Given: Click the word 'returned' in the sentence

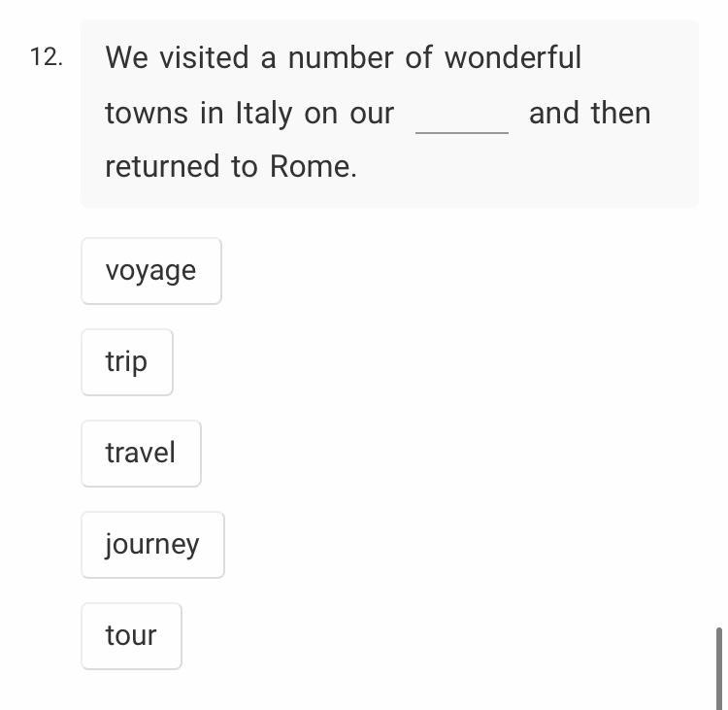Looking at the screenshot, I should [162, 166].
